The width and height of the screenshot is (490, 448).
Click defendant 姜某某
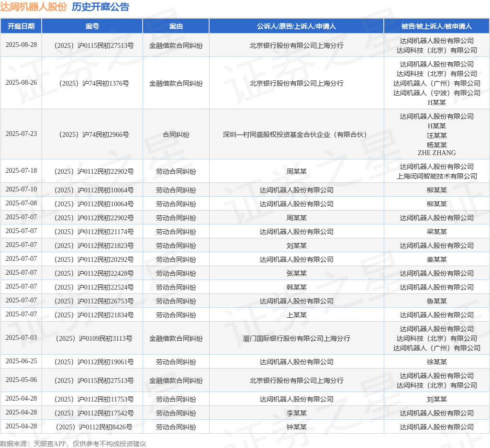pos(436,260)
